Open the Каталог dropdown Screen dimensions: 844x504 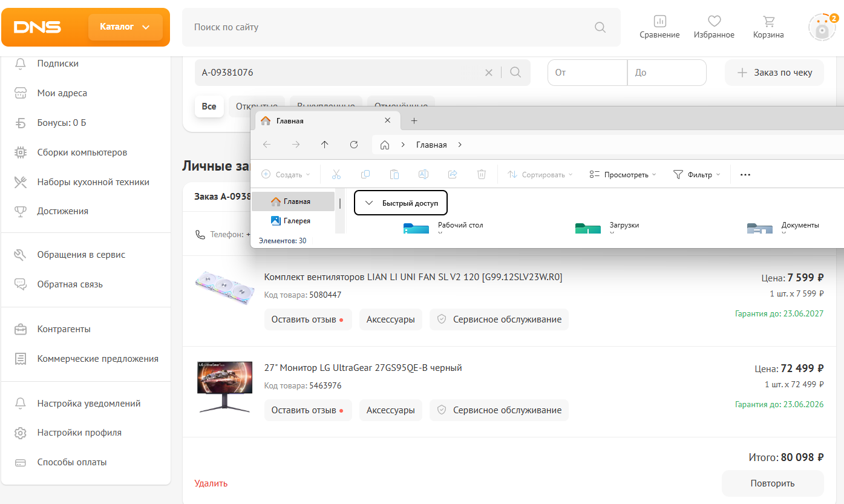tap(125, 27)
